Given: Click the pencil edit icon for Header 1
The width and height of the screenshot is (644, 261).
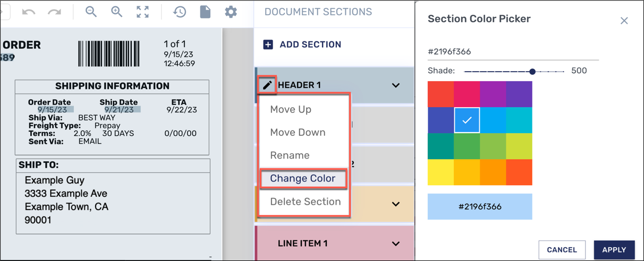Looking at the screenshot, I should pyautogui.click(x=267, y=85).
